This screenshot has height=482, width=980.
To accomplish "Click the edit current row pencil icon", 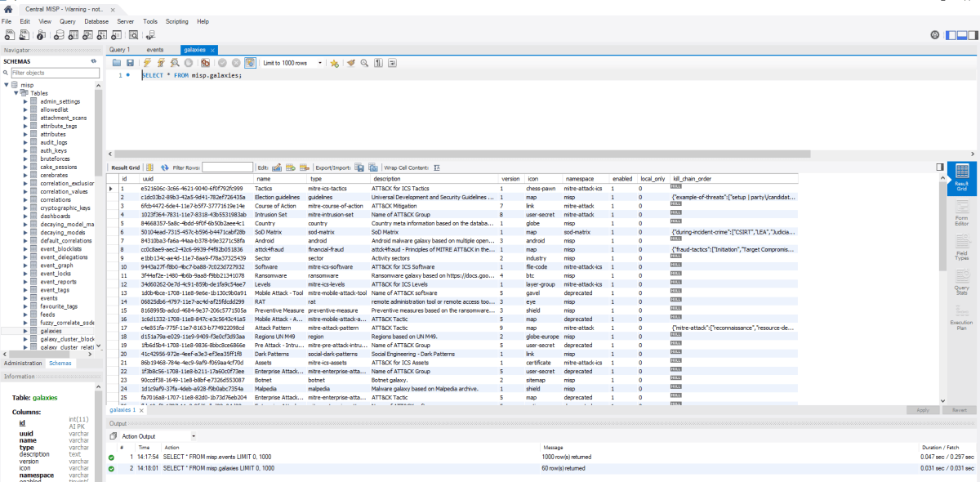I will (x=277, y=167).
